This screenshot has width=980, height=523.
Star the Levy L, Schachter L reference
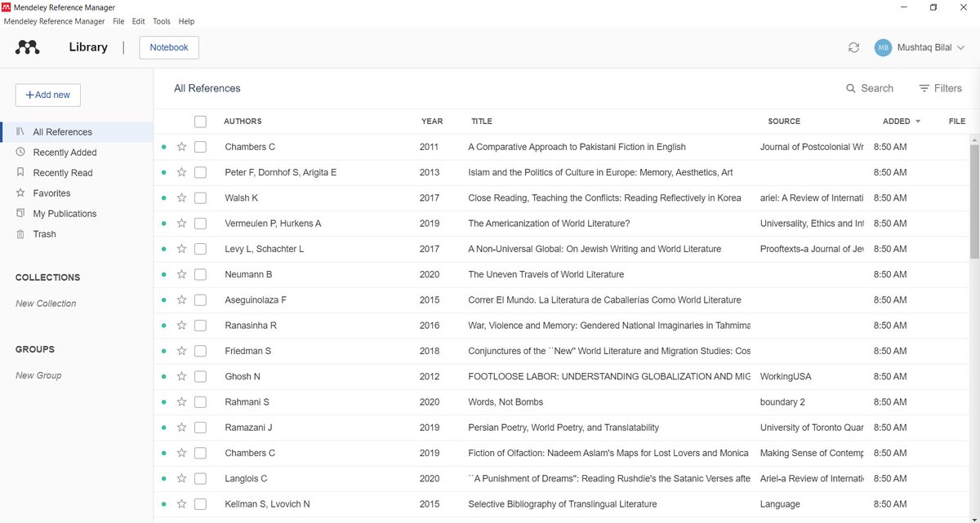[182, 249]
